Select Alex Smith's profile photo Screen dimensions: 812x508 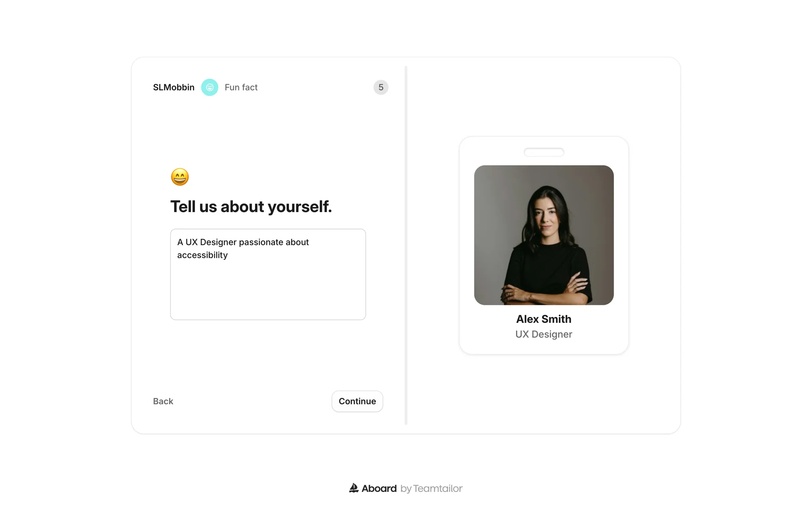coord(544,235)
